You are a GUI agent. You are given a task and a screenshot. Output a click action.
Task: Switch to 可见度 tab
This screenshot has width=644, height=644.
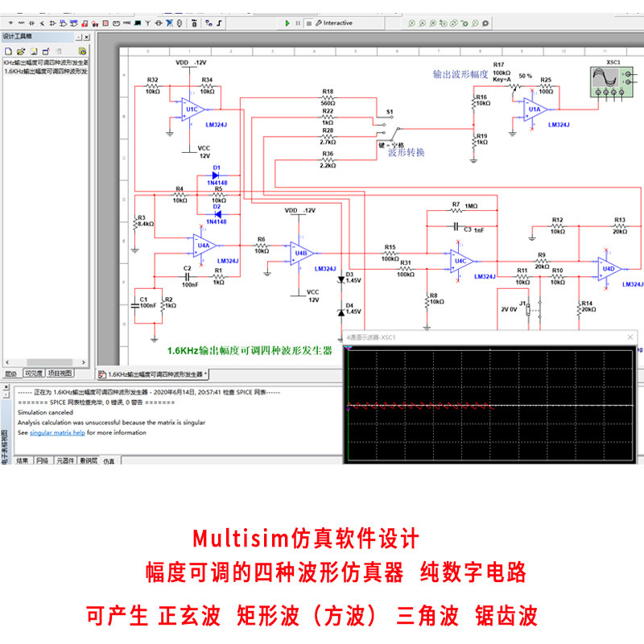click(x=34, y=374)
